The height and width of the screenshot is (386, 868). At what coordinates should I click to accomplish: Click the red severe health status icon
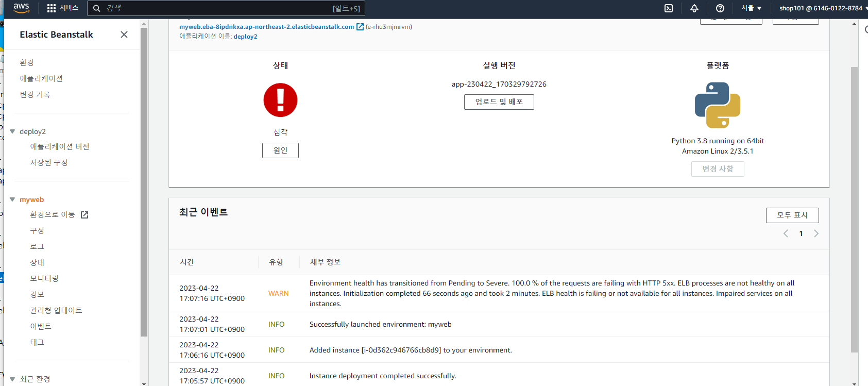click(280, 100)
